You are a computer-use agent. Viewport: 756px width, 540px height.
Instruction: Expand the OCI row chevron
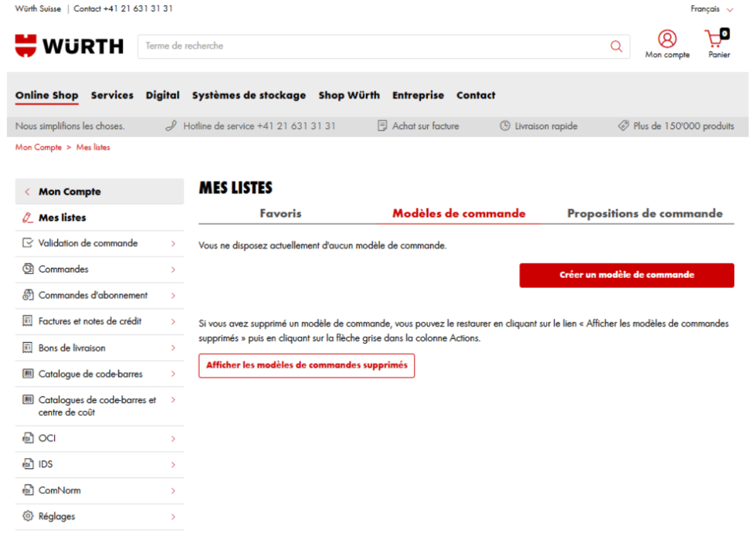point(173,439)
